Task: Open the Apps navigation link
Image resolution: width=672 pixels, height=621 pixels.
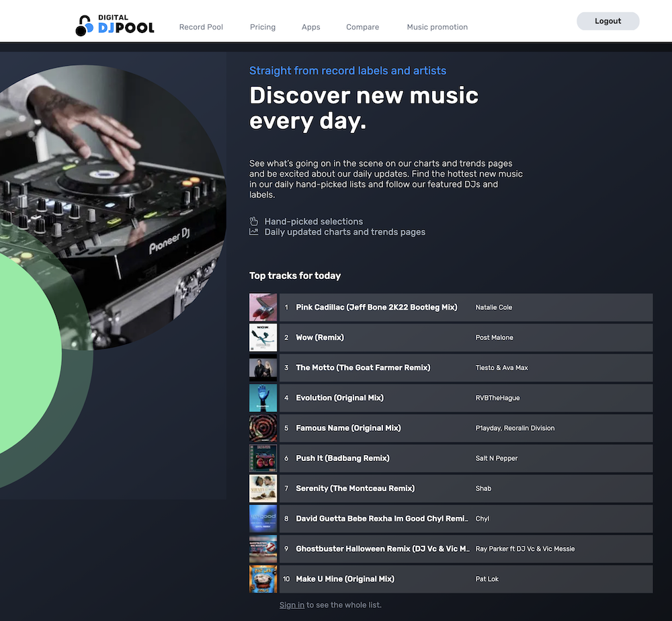Action: click(310, 27)
